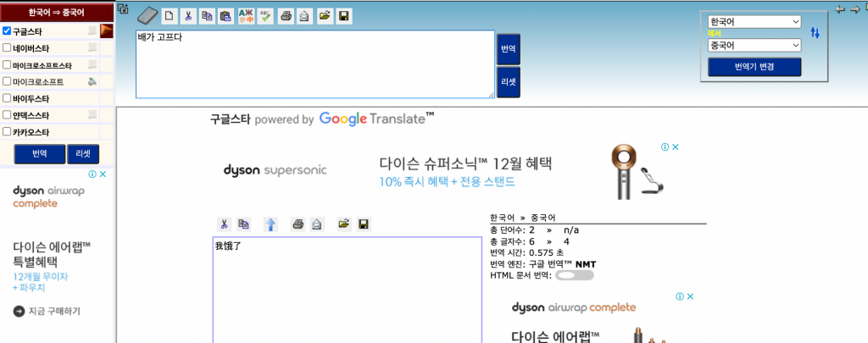
Task: Save the source text with the top floppy icon
Action: [344, 17]
